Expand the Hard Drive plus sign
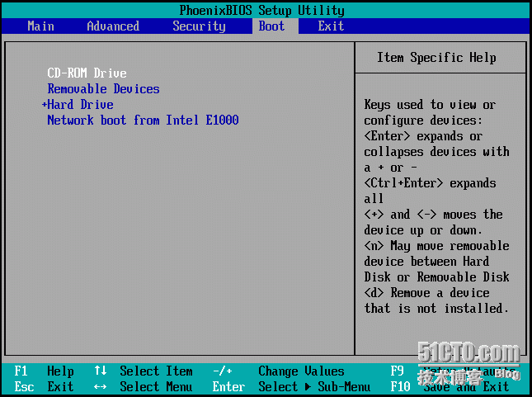The image size is (532, 397). (44, 105)
